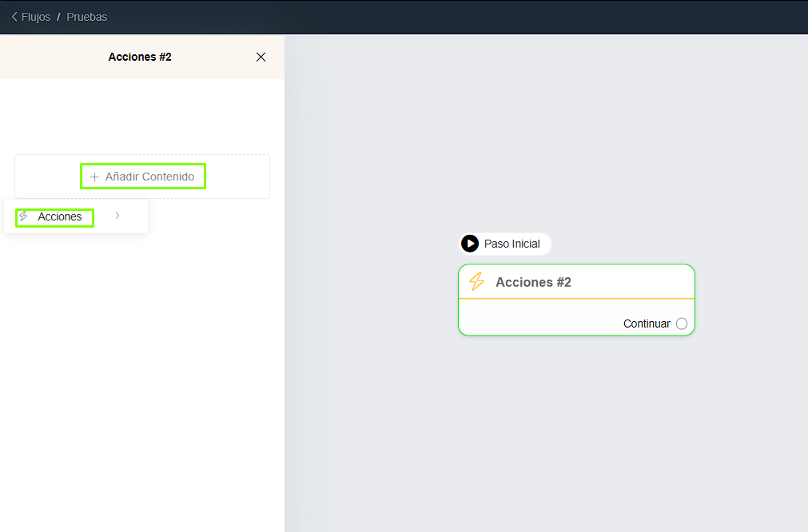Expand the Acciones submenu arrow

point(117,216)
